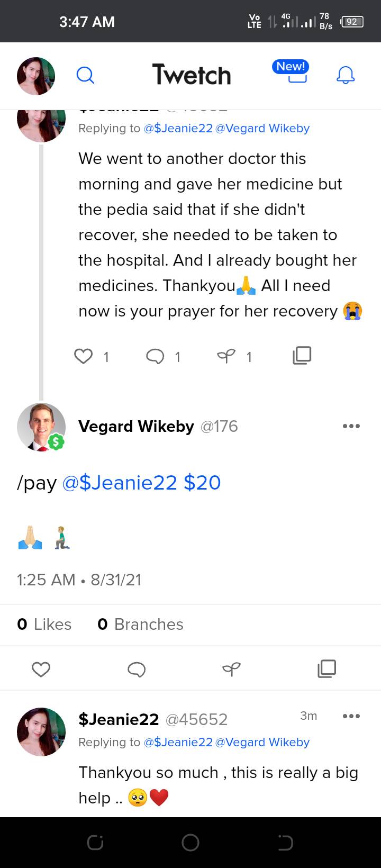Open more options on $Jeanie22's thank-you reply
The image size is (381, 868).
(351, 716)
